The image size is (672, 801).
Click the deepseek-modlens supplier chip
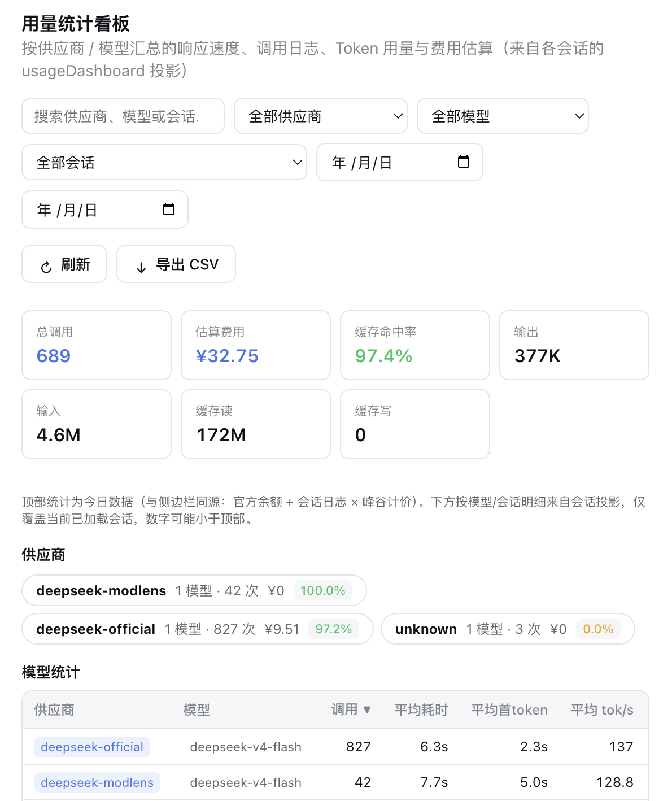click(x=194, y=590)
